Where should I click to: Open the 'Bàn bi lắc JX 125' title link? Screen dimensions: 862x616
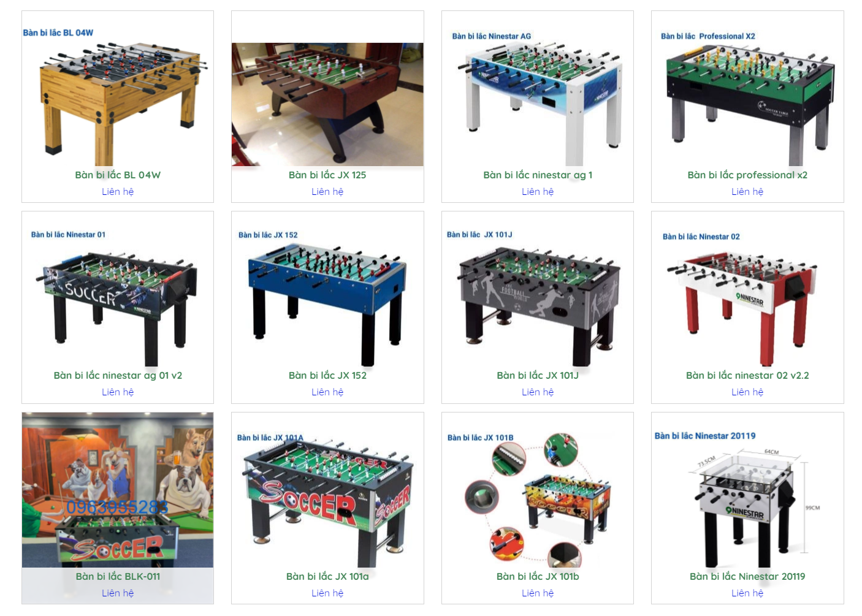point(327,175)
